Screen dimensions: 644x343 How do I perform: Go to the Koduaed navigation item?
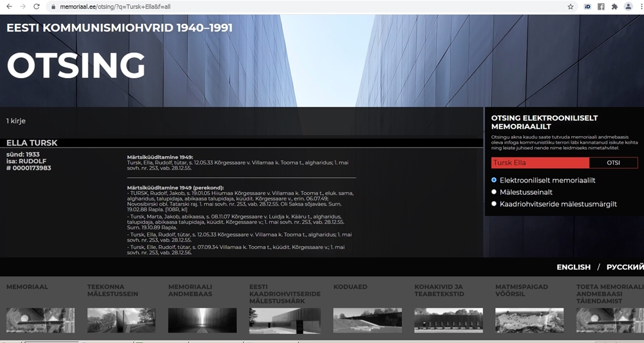(x=350, y=287)
